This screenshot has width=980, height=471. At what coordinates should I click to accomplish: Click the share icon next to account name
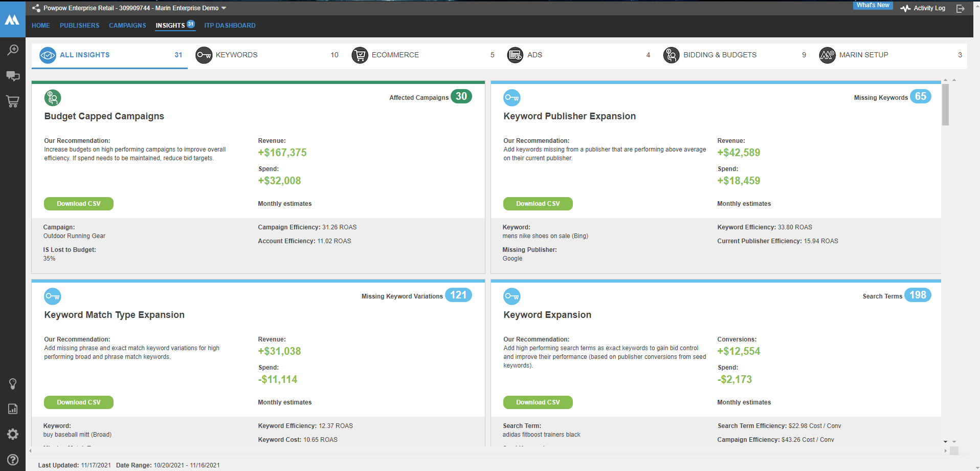point(35,8)
